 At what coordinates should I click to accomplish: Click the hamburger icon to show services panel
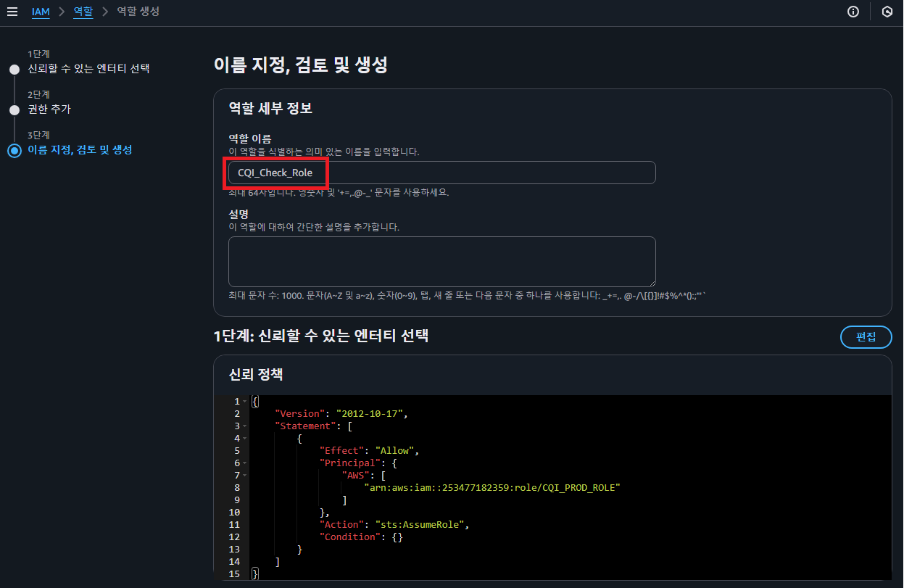click(x=12, y=11)
